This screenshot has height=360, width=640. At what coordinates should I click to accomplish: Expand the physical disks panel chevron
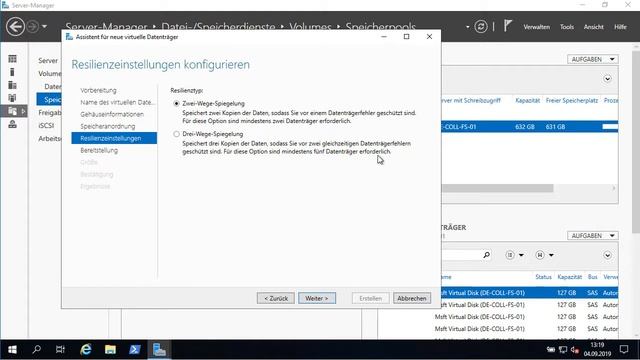(607, 255)
